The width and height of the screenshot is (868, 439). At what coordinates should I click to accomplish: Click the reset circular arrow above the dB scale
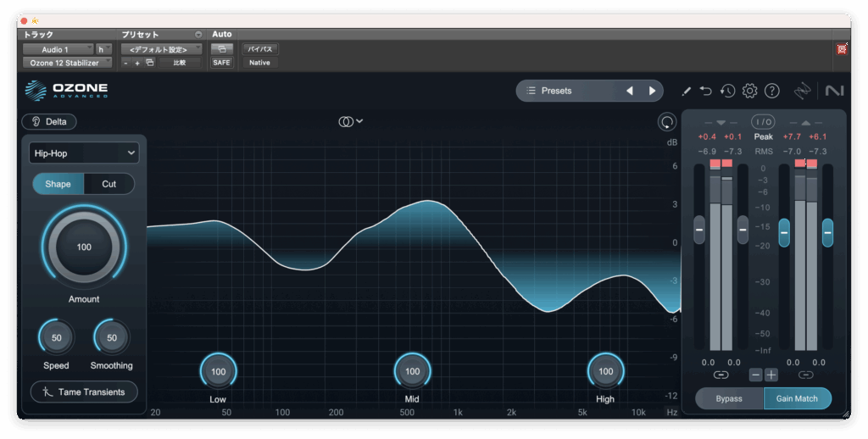point(667,121)
